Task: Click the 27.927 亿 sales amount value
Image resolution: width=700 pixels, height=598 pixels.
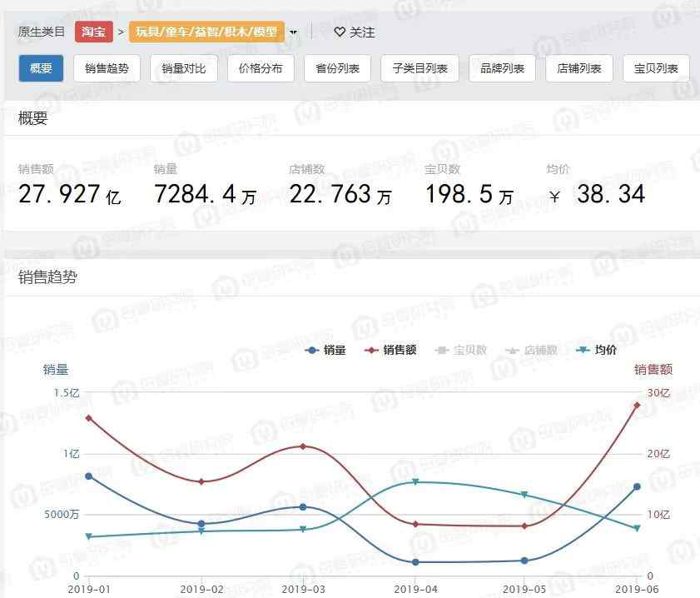Action: pos(70,194)
